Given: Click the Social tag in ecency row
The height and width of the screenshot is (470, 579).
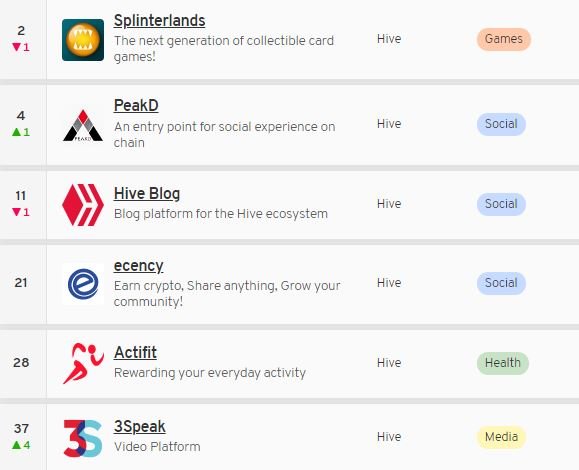Looking at the screenshot, I should coord(501,283).
